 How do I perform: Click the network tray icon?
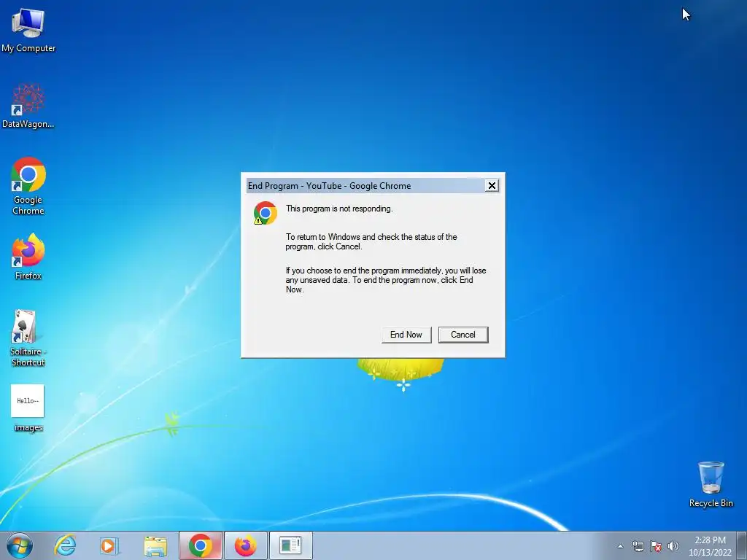pos(638,546)
